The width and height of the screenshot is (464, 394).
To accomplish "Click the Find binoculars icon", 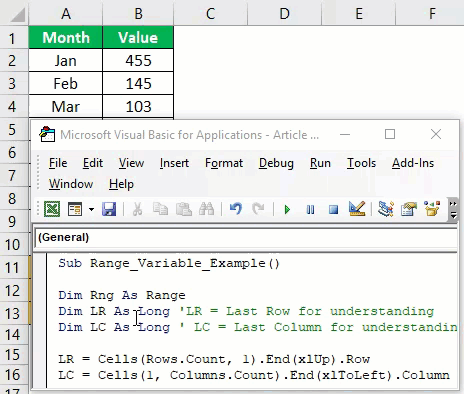I will pos(207,209).
